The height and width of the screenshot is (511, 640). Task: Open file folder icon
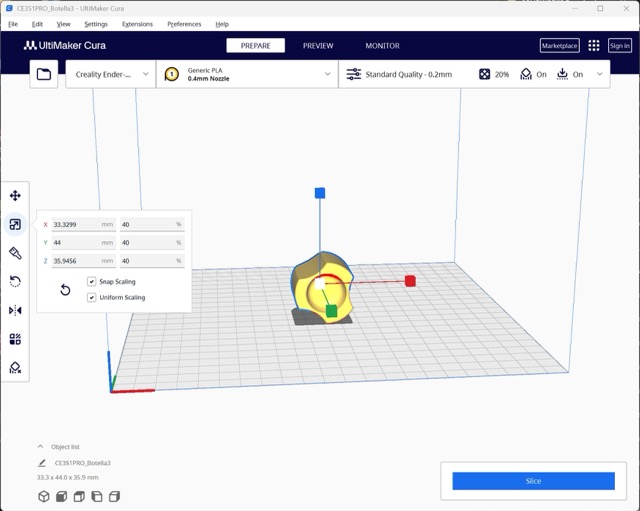pos(44,74)
